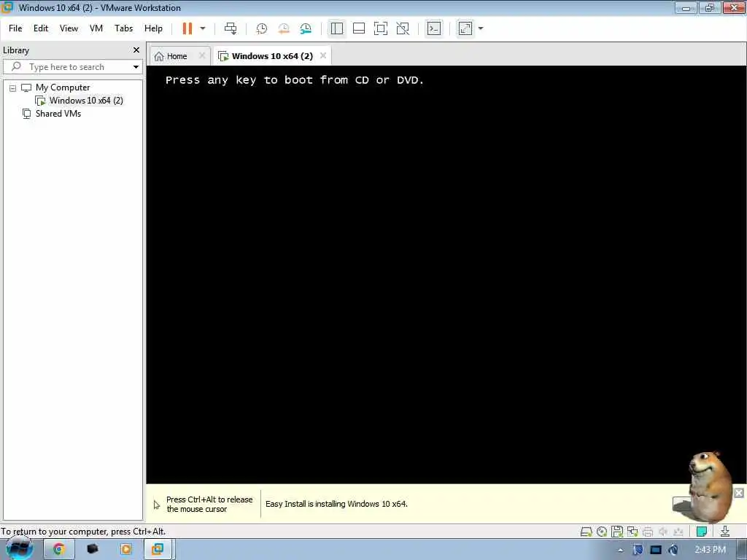This screenshot has width=747, height=560.
Task: Click the USB device status icon
Action: point(678,532)
